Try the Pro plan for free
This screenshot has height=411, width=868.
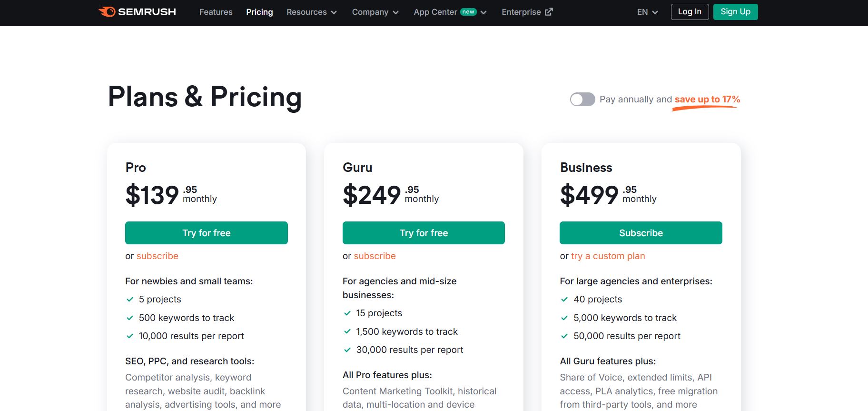coord(207,233)
